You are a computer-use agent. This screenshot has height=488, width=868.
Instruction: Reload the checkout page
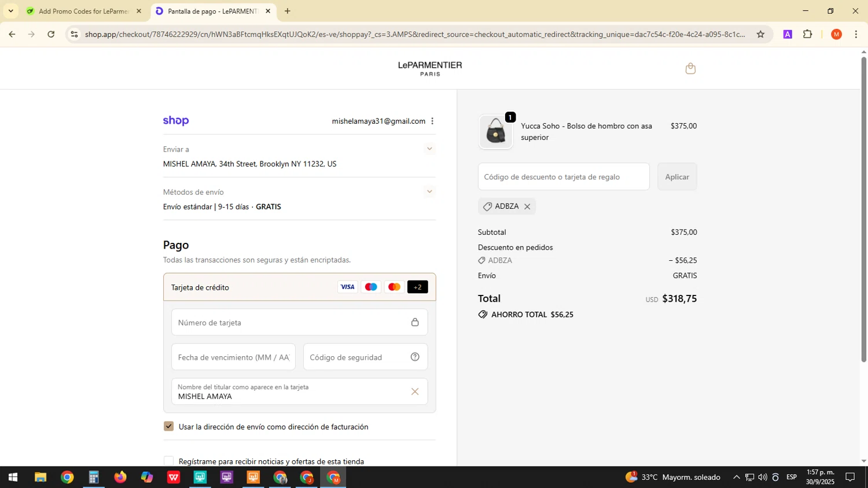51,35
